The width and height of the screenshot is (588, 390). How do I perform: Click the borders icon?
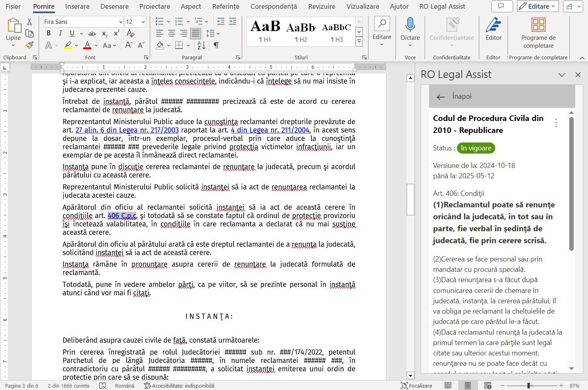point(179,45)
